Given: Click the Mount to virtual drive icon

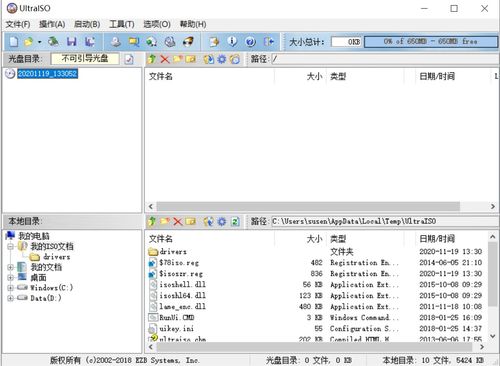Looking at the screenshot, I should click(x=170, y=42).
